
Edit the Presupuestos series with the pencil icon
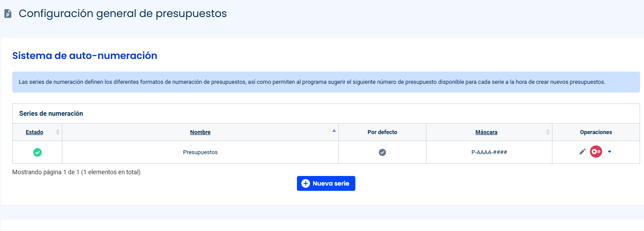(582, 152)
